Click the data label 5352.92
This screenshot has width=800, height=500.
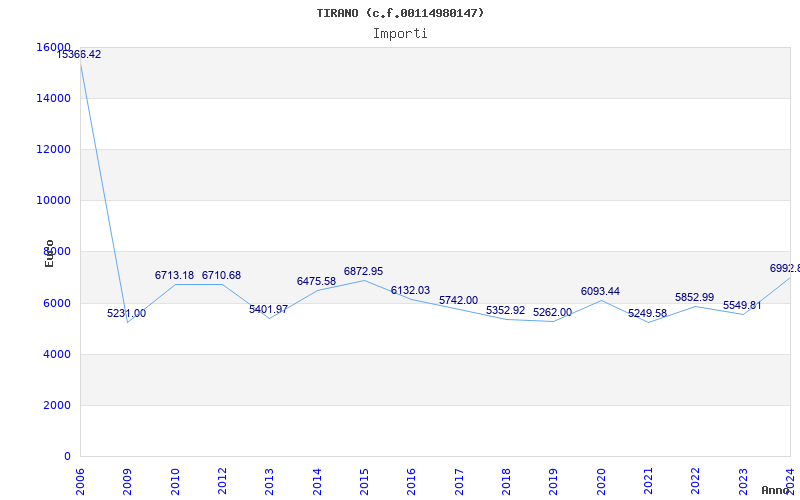(x=505, y=310)
